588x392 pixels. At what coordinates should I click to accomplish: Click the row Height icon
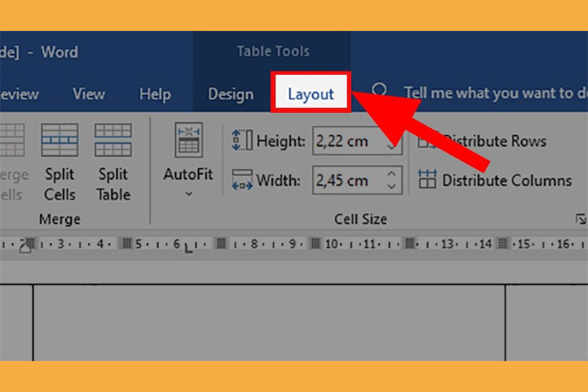(242, 140)
